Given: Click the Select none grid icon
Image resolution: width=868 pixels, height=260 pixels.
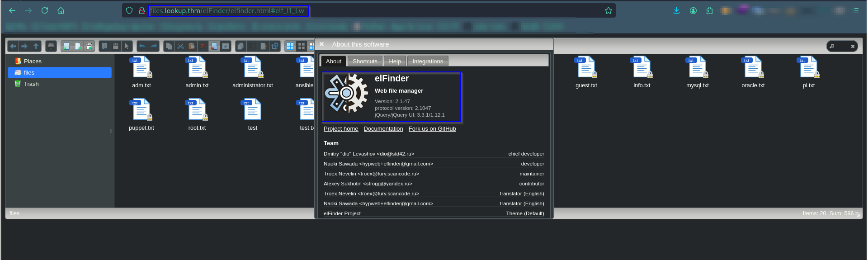Looking at the screenshot, I should coord(302,46).
